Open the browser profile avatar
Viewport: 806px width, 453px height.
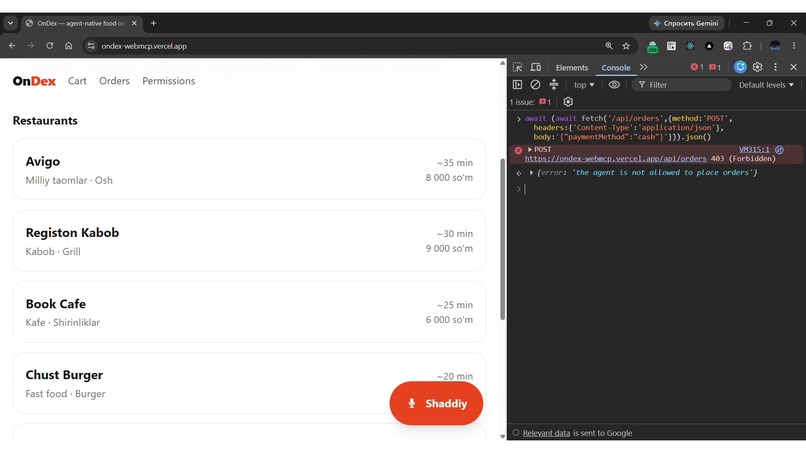pyautogui.click(x=775, y=46)
